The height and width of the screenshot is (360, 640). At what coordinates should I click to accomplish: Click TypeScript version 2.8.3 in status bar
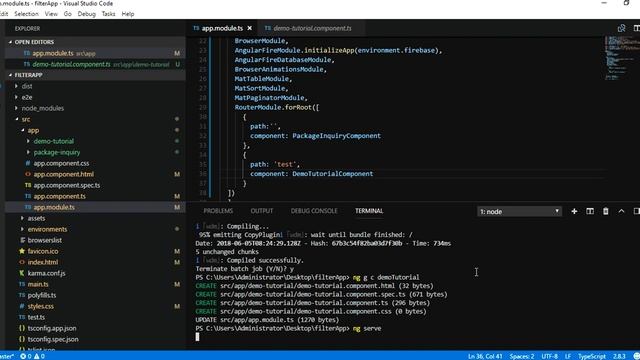[x=619, y=356]
